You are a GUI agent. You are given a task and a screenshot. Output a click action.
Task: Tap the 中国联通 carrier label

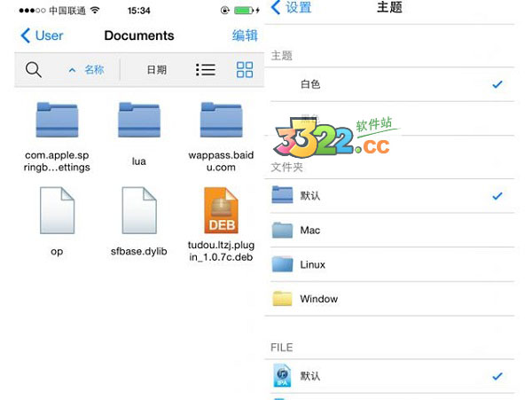tap(67, 11)
